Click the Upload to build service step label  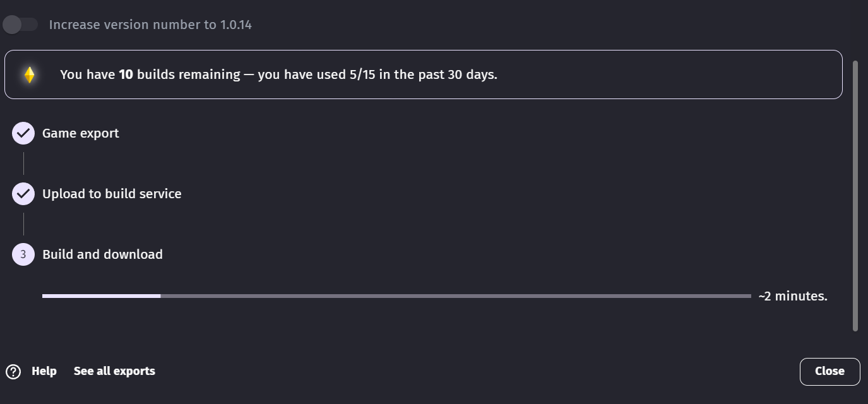tap(111, 193)
